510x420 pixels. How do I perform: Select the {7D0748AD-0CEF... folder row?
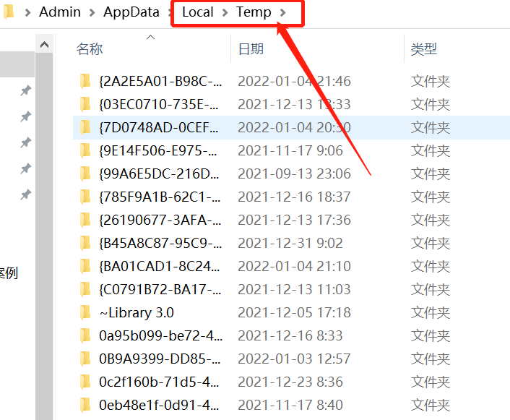point(159,127)
